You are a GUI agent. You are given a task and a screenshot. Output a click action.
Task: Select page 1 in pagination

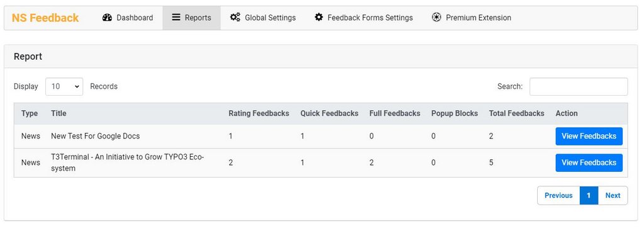point(589,196)
